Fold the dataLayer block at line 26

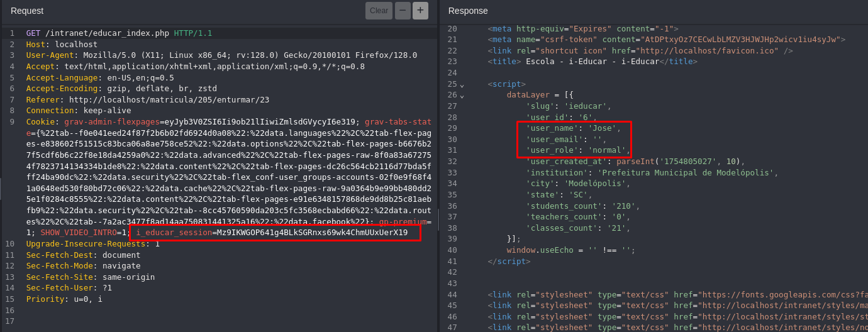[x=462, y=96]
